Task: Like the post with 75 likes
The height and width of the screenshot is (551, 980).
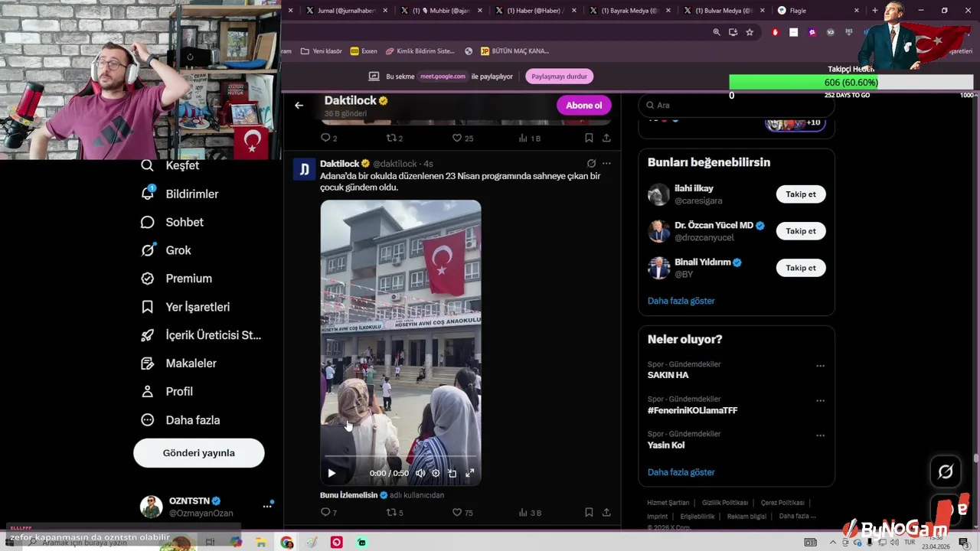Action: coord(462,512)
